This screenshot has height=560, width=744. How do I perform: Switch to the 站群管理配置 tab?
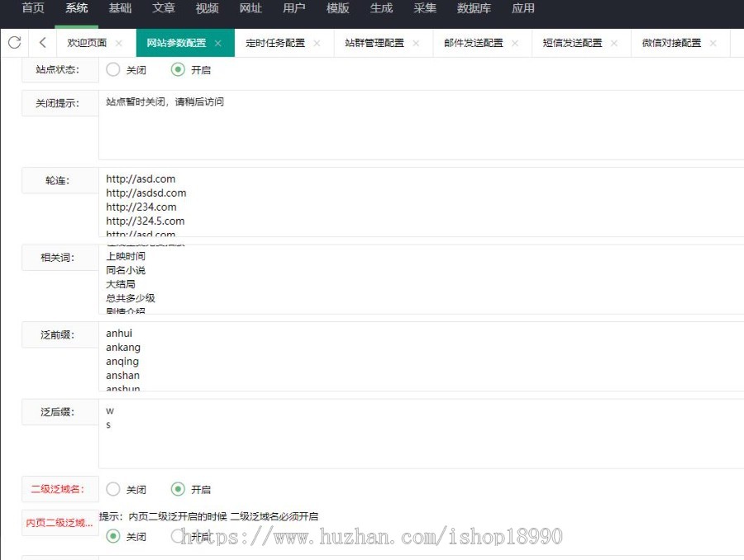pyautogui.click(x=374, y=43)
